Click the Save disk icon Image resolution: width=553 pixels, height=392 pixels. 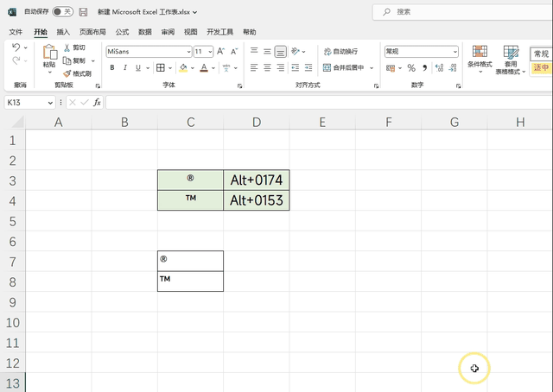[x=83, y=12]
